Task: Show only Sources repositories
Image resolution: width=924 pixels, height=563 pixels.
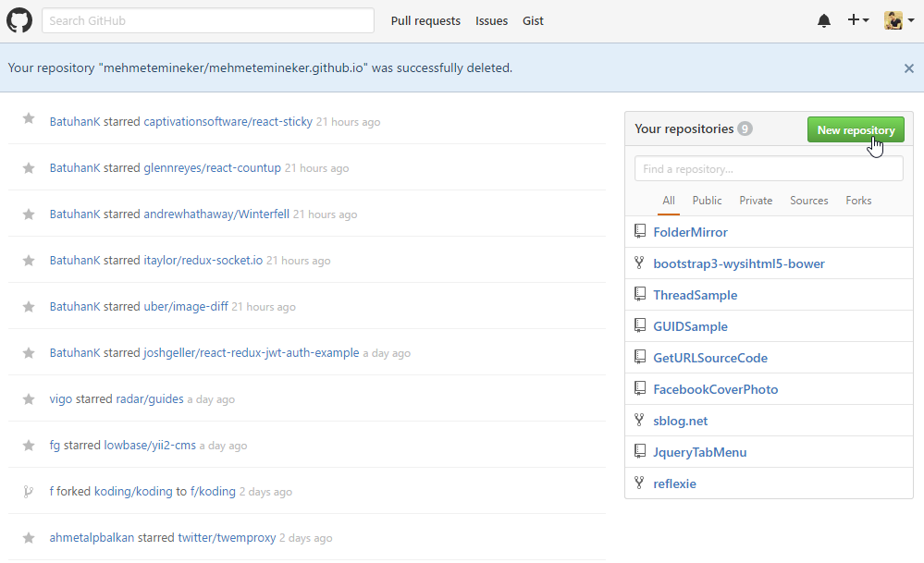Action: click(x=808, y=201)
